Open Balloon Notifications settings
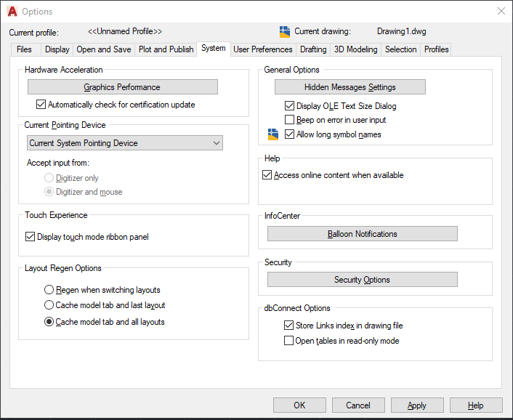Viewport: 513px width, 420px height. (x=362, y=234)
